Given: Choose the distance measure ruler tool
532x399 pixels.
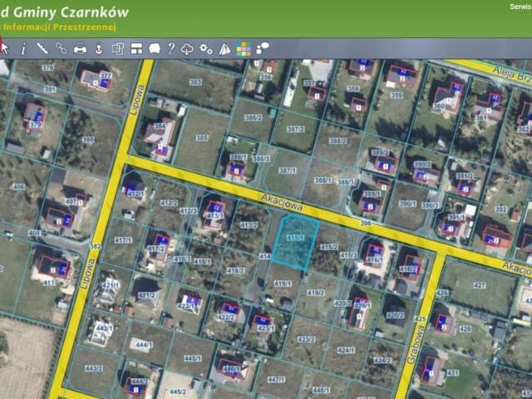Looking at the screenshot, I should pyautogui.click(x=42, y=48).
